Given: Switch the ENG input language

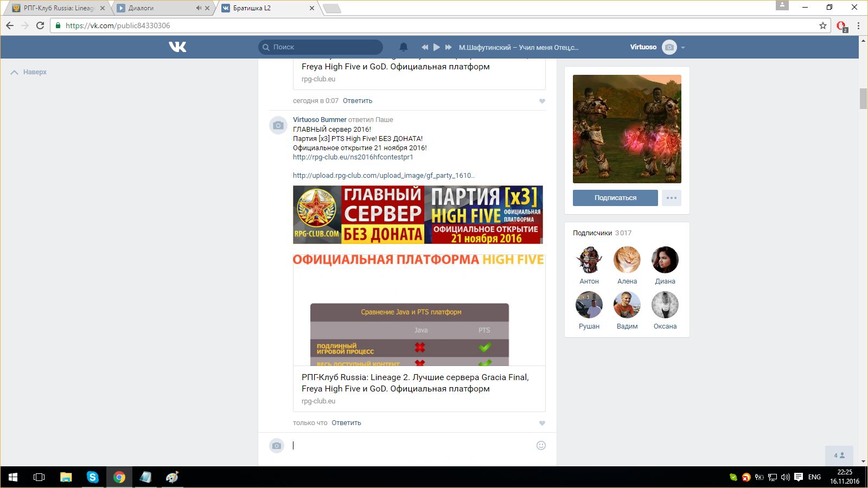Looking at the screenshot, I should [x=814, y=477].
